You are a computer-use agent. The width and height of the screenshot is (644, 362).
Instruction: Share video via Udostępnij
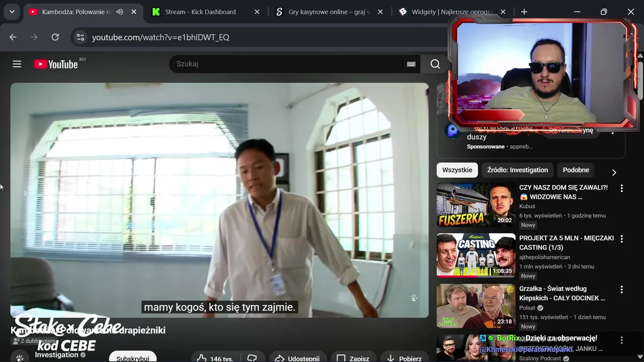(297, 358)
